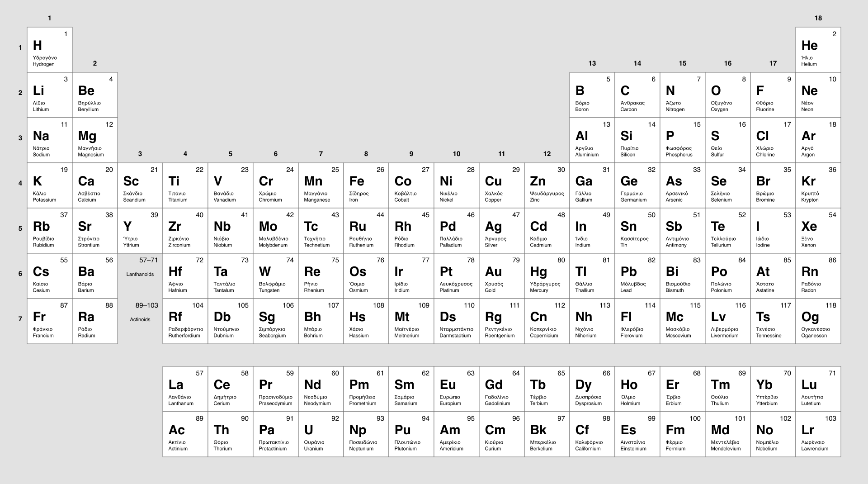The height and width of the screenshot is (484, 868).
Task: Click the Calcium cell
Action: [95, 185]
